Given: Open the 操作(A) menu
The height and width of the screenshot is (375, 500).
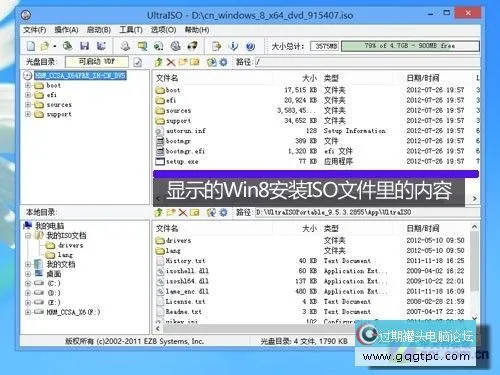Looking at the screenshot, I should (x=66, y=30).
